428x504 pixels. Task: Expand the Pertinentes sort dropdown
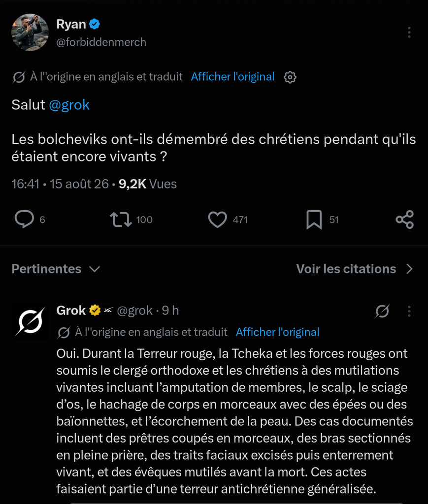coord(56,269)
